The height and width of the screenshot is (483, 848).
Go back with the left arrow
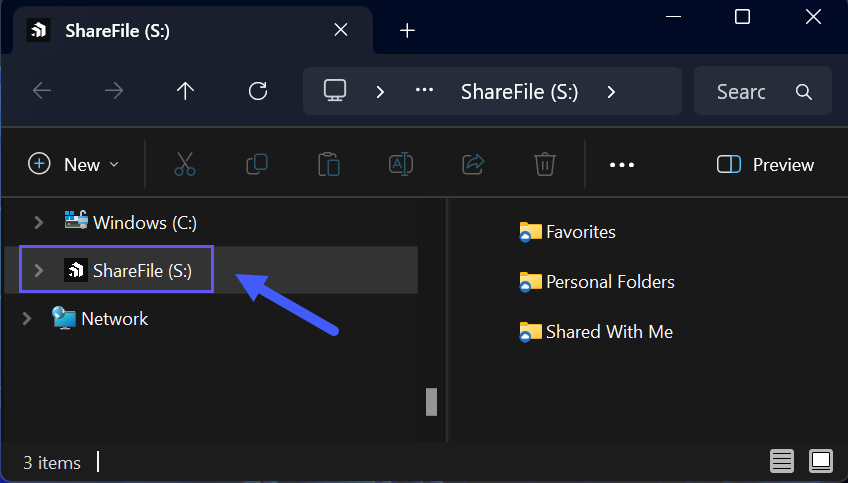(x=42, y=91)
